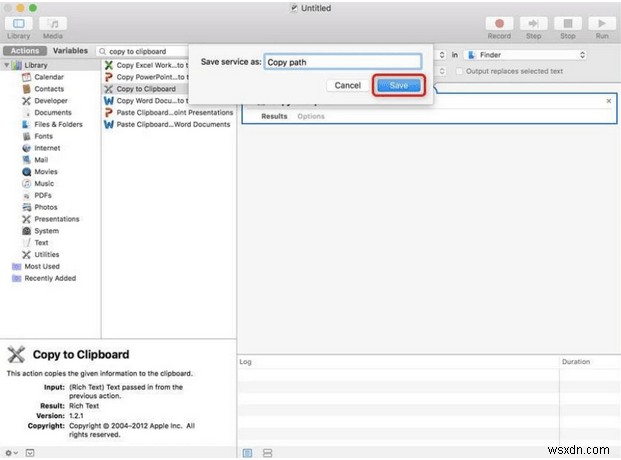The height and width of the screenshot is (460, 621).
Task: Select Paste Clipboard into Word Documents action
Action: click(x=168, y=124)
